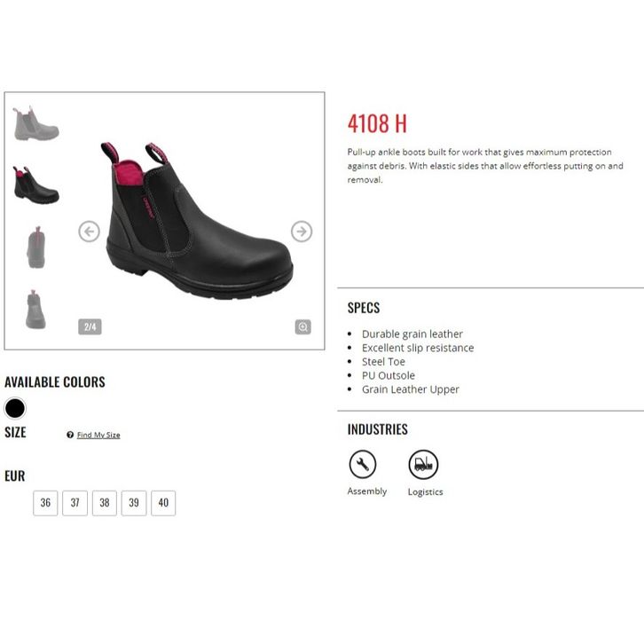
Task: Open the magnifier zoom icon on product image
Action: pyautogui.click(x=303, y=327)
